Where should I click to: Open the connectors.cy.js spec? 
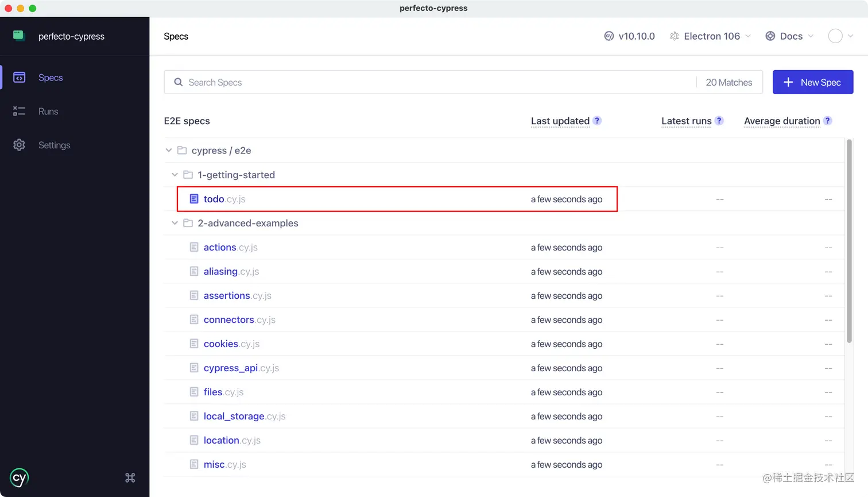239,319
